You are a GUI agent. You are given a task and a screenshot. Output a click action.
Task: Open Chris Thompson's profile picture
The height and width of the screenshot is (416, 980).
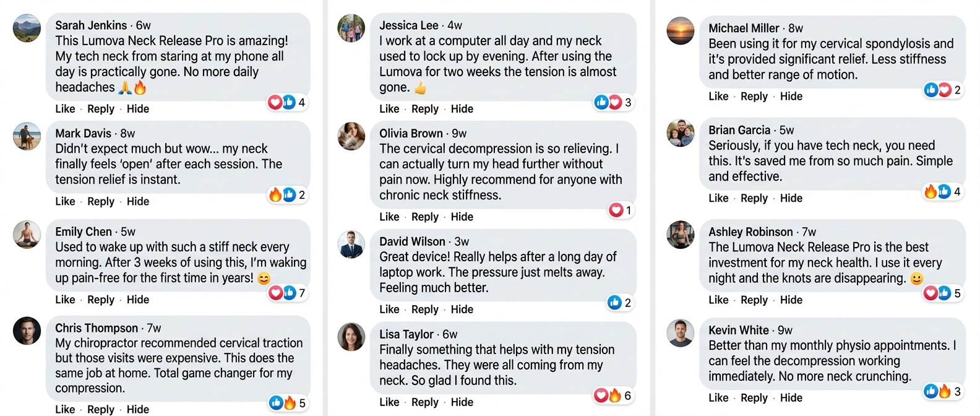pos(27,331)
